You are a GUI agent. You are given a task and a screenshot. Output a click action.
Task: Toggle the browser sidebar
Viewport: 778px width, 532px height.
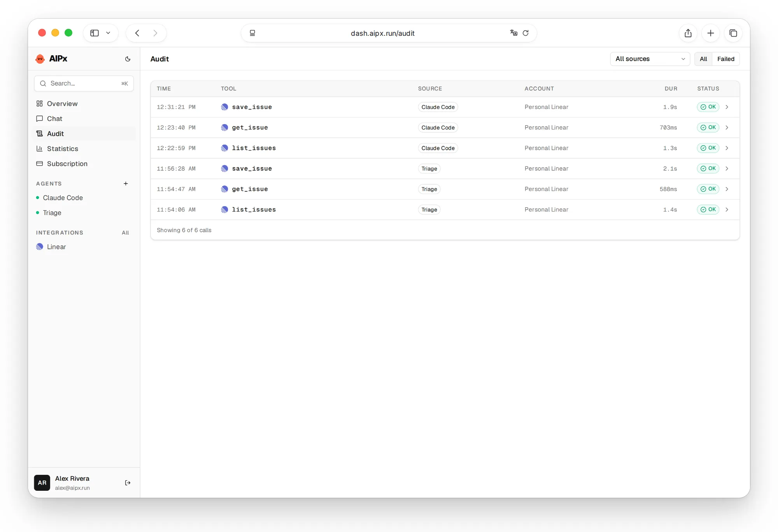click(95, 33)
